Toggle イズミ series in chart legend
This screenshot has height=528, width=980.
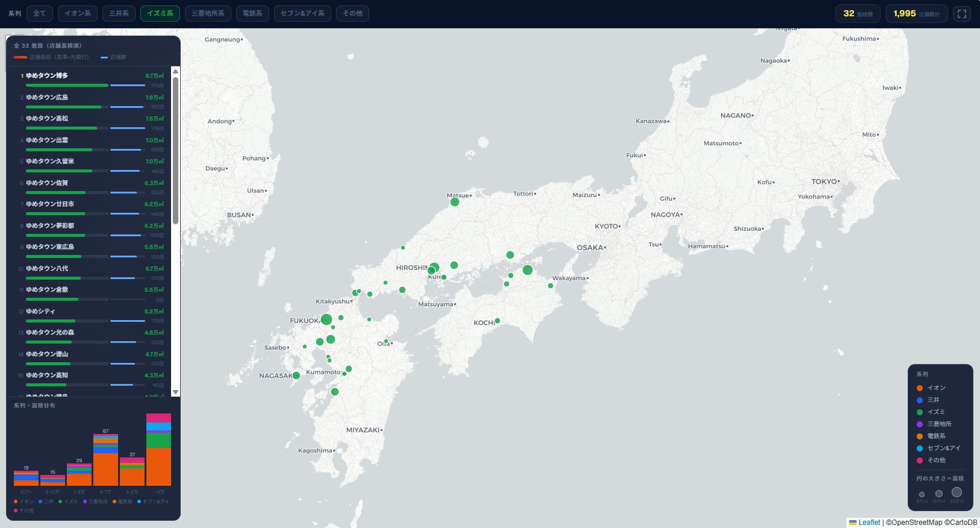coord(68,501)
